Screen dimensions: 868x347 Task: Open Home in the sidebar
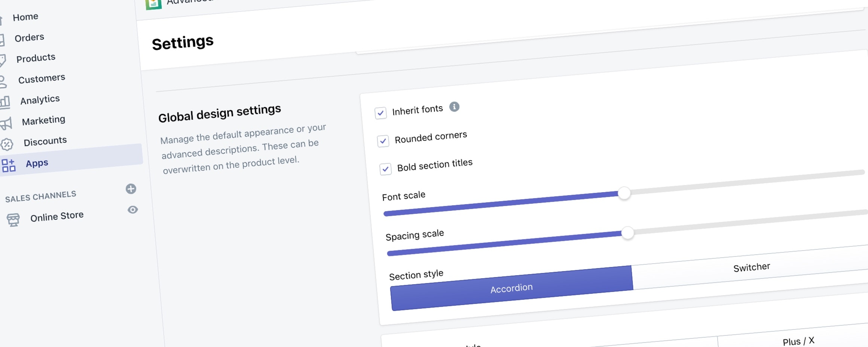[x=25, y=17]
